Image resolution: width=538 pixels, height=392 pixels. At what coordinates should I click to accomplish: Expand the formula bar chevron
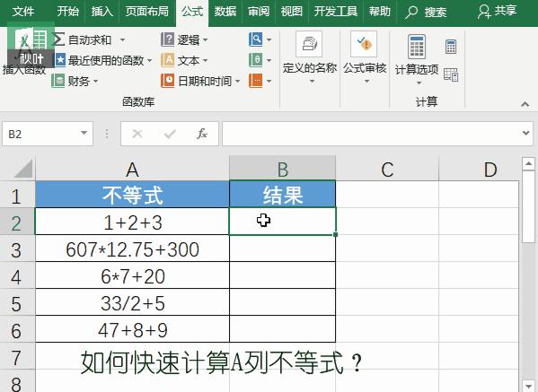point(526,133)
